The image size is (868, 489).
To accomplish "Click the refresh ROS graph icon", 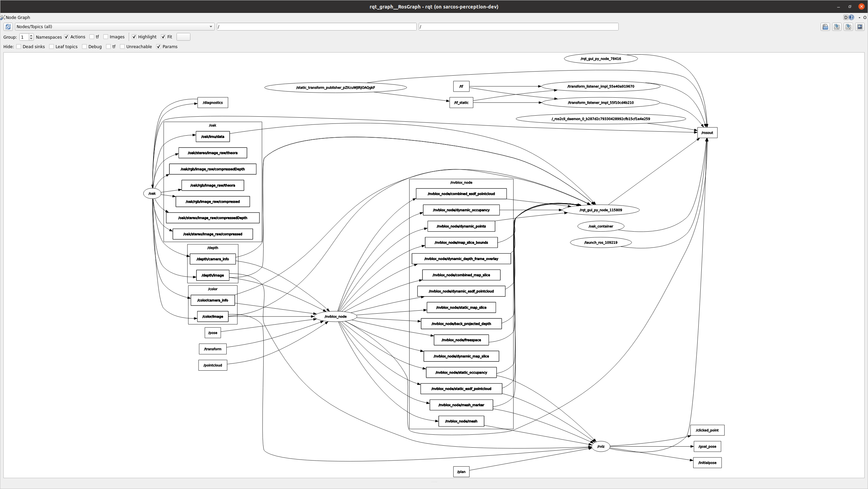I will 8,26.
